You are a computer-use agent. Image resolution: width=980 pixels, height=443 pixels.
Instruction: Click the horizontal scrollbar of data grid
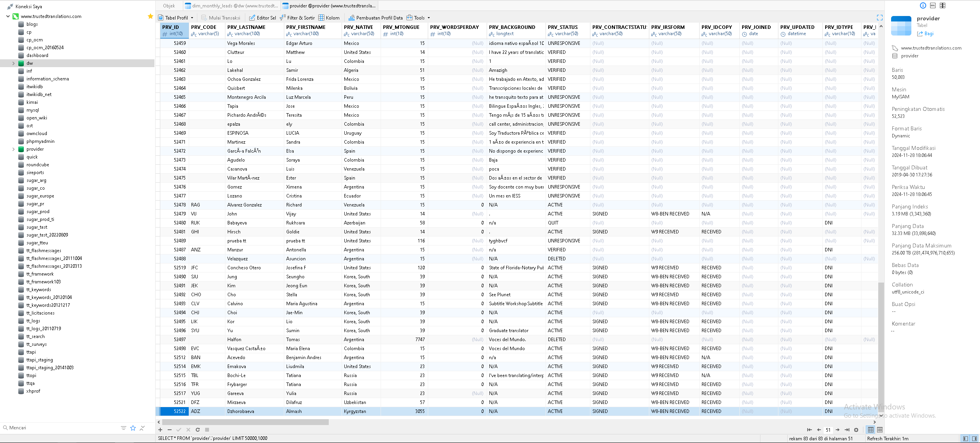coord(245,422)
